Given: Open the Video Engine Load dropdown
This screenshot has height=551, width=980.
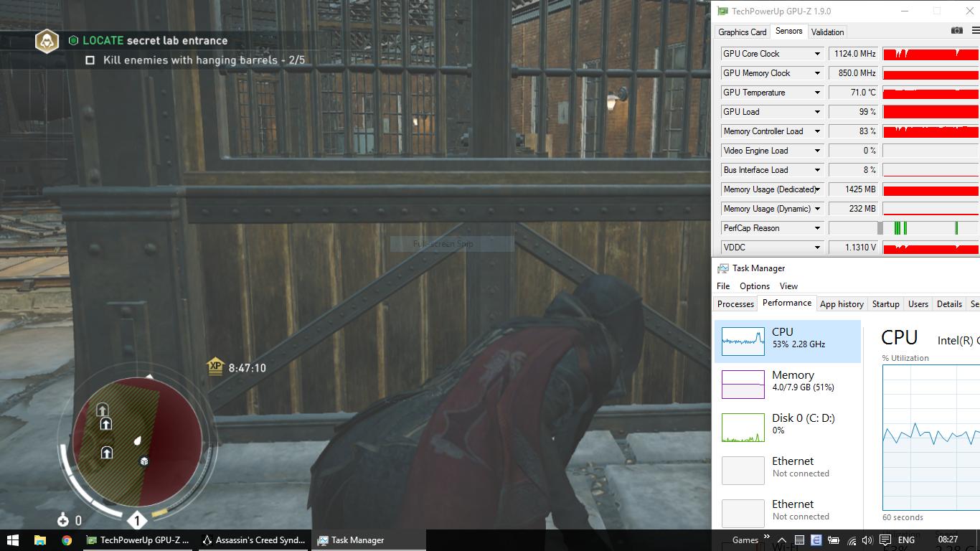Looking at the screenshot, I should point(816,151).
